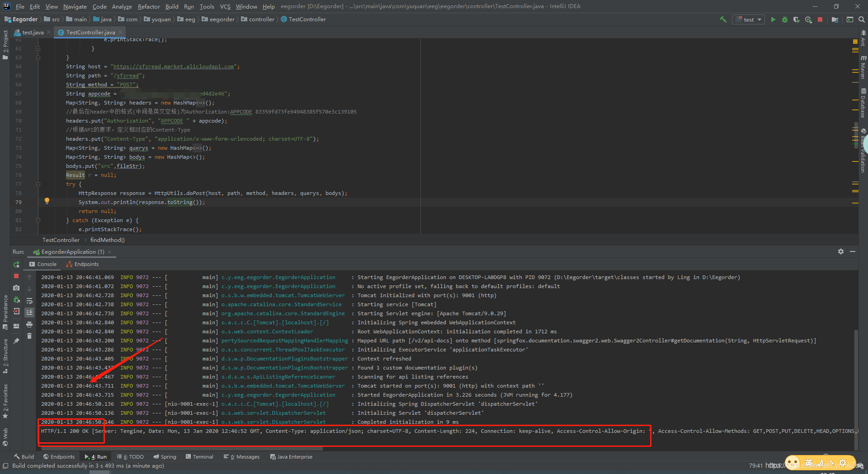Open Search Everywhere with the magnifier icon
This screenshot has height=474, width=868.
coord(862,19)
